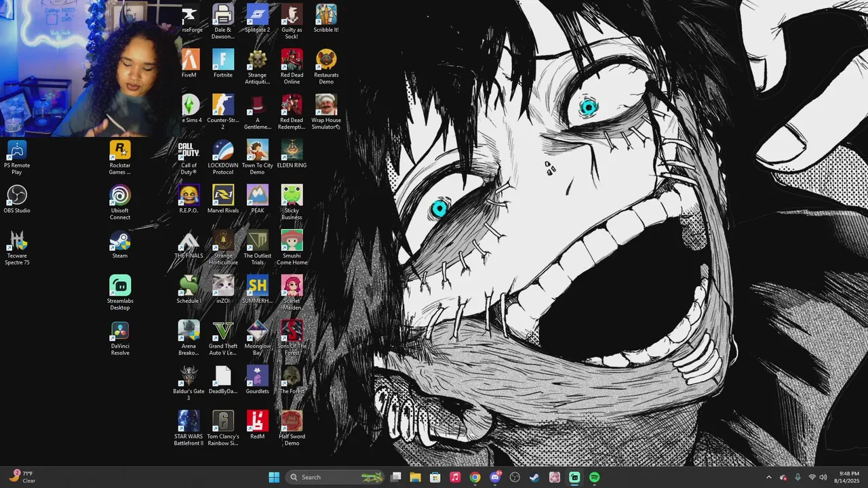Click the taskbar Search box
868x488 pixels.
point(336,477)
